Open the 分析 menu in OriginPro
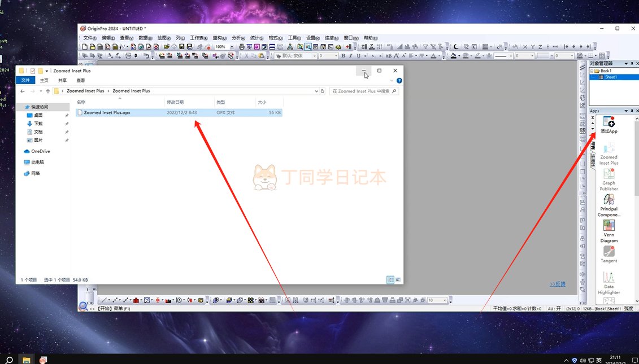 238,38
